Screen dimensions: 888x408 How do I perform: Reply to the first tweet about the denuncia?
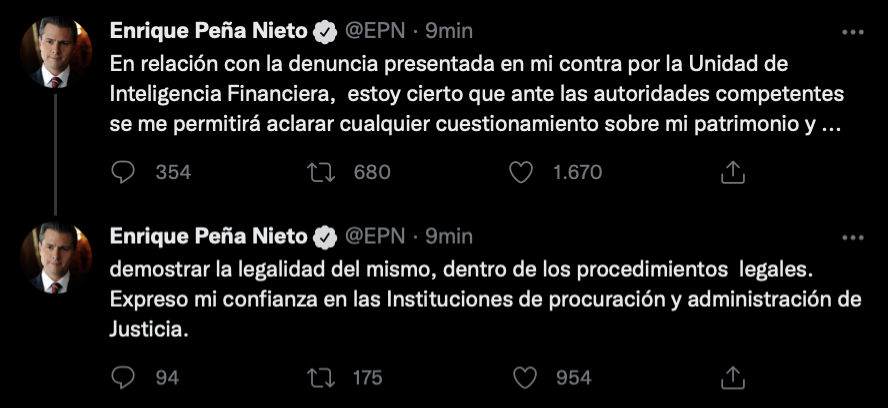tap(123, 172)
